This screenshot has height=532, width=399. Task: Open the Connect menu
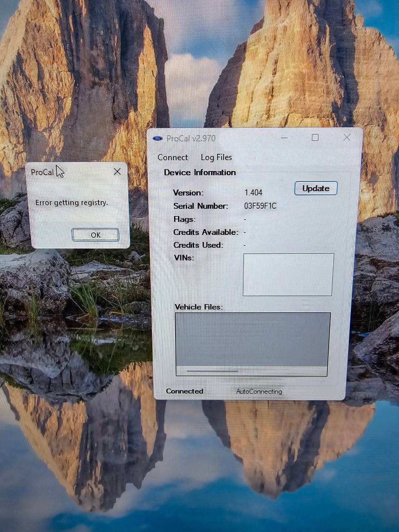click(x=172, y=158)
